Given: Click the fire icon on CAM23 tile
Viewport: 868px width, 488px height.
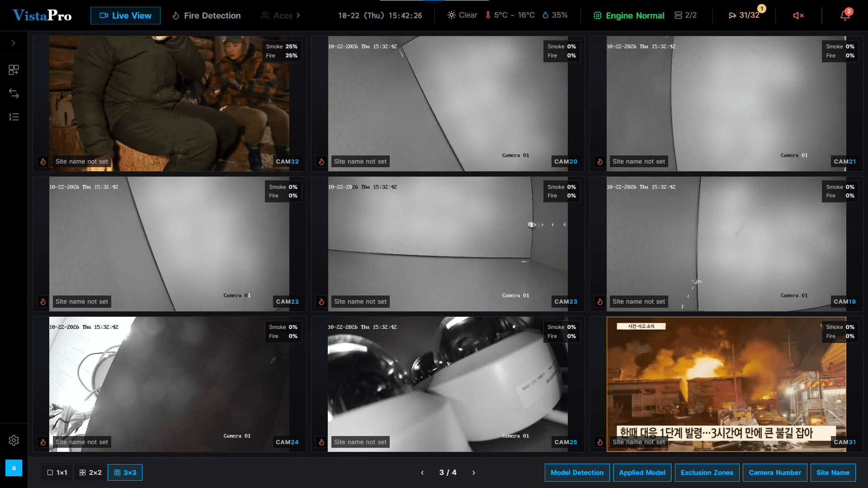Looking at the screenshot, I should (321, 301).
